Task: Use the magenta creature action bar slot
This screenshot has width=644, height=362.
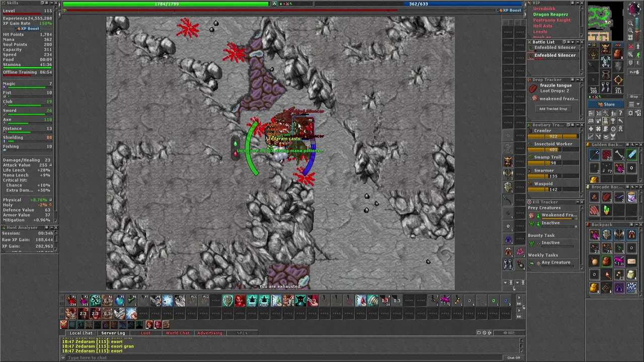Action: click(x=445, y=300)
